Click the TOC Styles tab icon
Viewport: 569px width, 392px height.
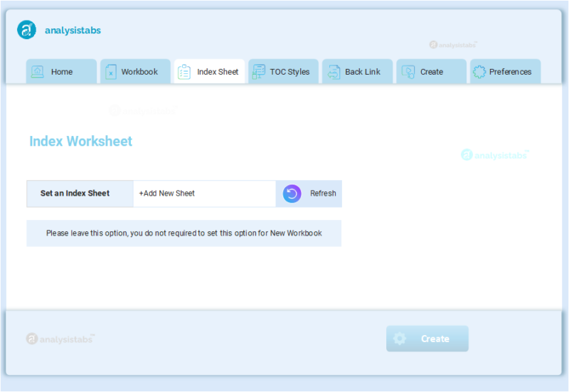(257, 72)
